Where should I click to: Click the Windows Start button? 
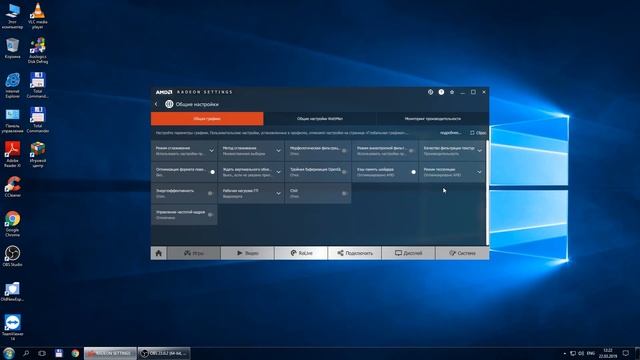pos(9,353)
